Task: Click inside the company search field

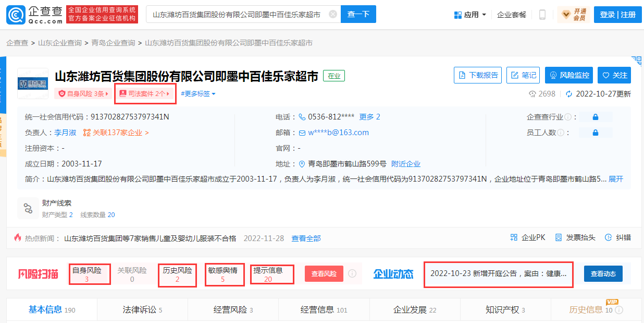Action: pyautogui.click(x=237, y=15)
